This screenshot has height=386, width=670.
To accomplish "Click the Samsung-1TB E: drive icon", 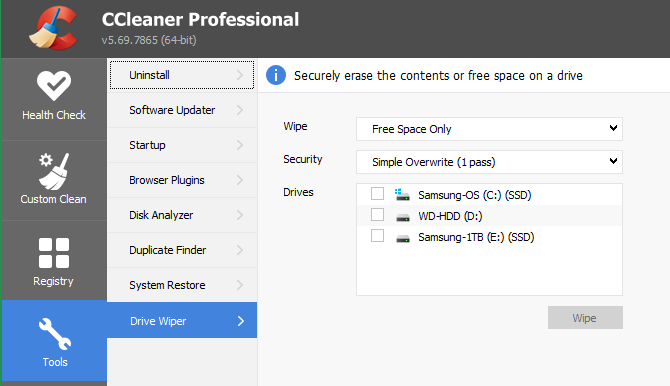I will (403, 239).
